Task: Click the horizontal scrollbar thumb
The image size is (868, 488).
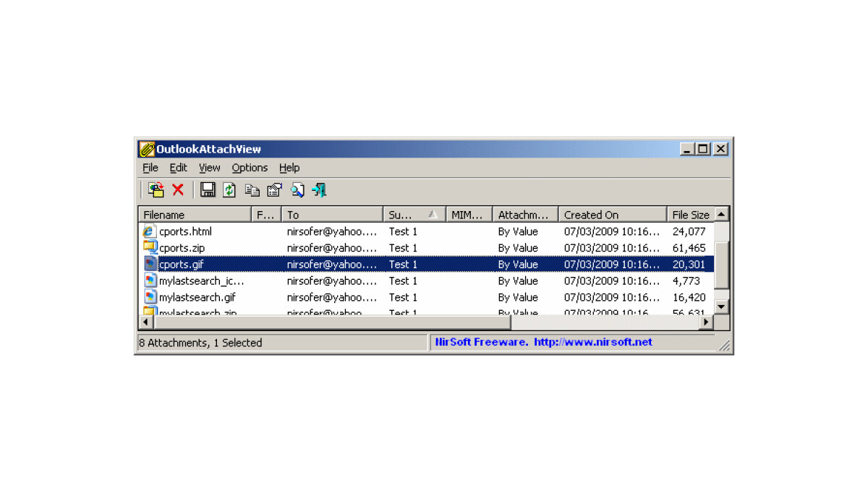Action: (x=331, y=322)
